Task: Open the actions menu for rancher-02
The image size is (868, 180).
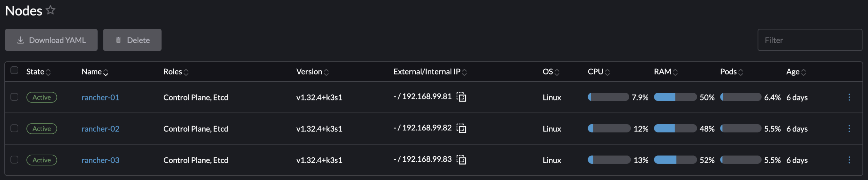Action: pos(849,129)
